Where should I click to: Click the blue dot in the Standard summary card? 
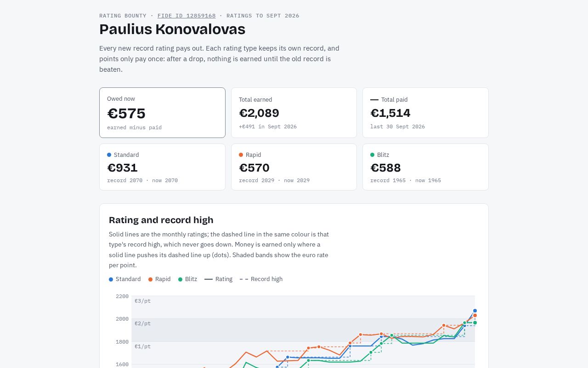point(109,155)
